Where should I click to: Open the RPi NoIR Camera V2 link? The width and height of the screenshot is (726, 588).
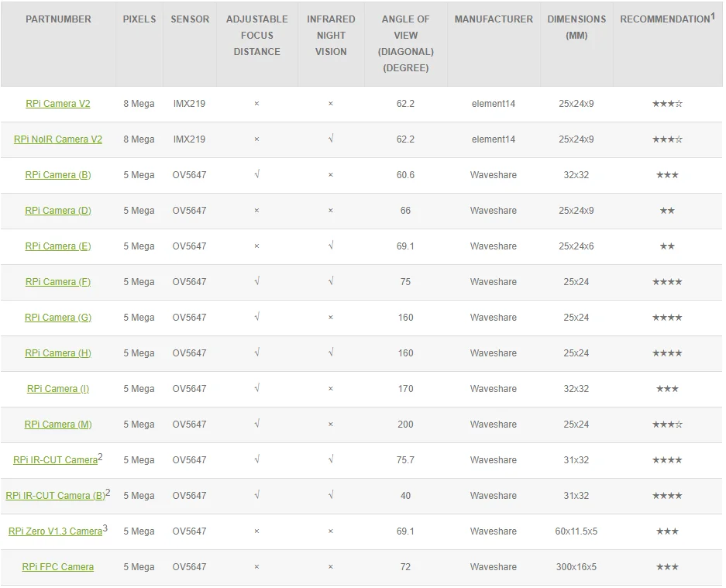coord(58,139)
